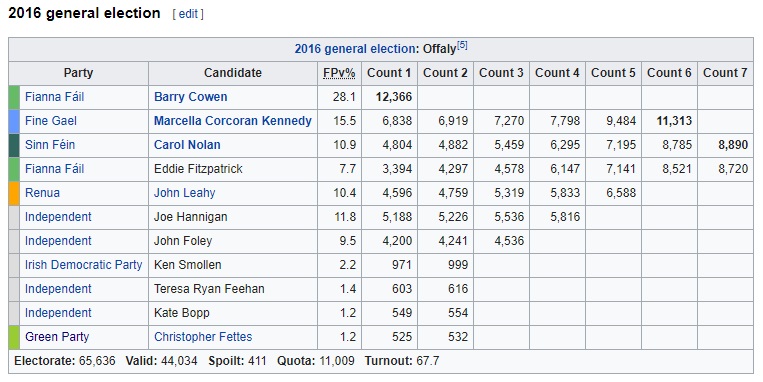Open the 2016 general election link
The width and height of the screenshot is (763, 382).
[355, 49]
